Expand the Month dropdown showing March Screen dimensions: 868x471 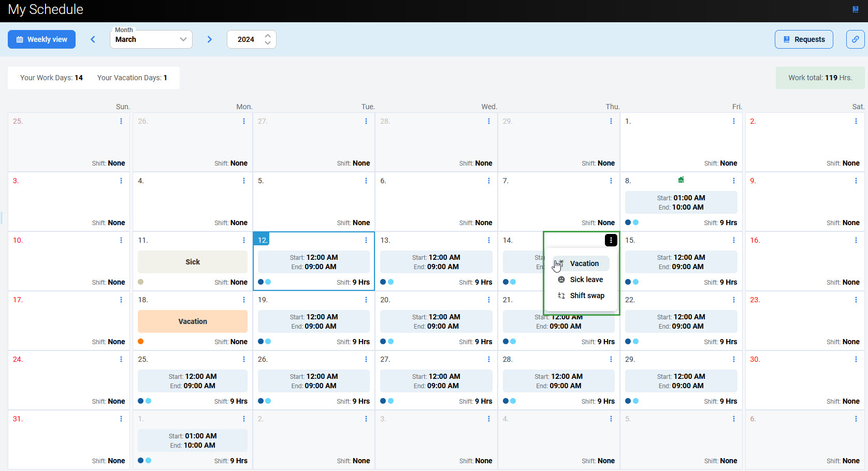(x=151, y=39)
